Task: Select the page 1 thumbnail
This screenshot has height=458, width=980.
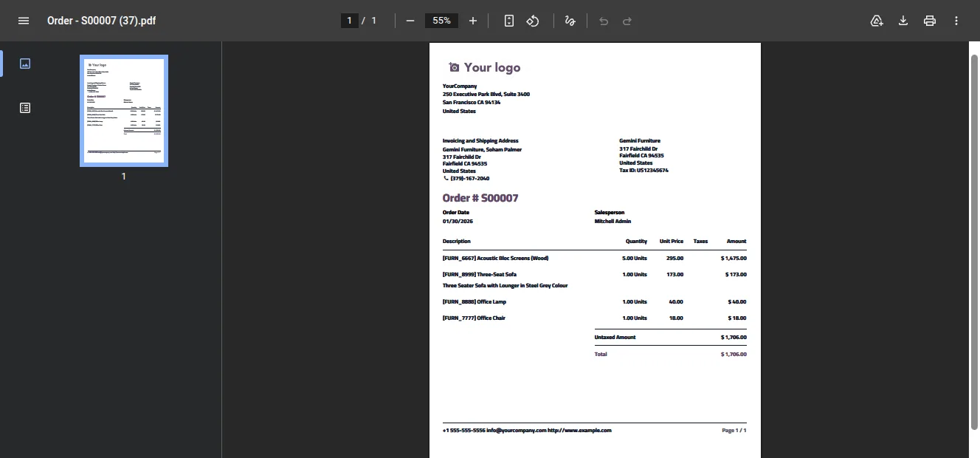Action: (124, 111)
